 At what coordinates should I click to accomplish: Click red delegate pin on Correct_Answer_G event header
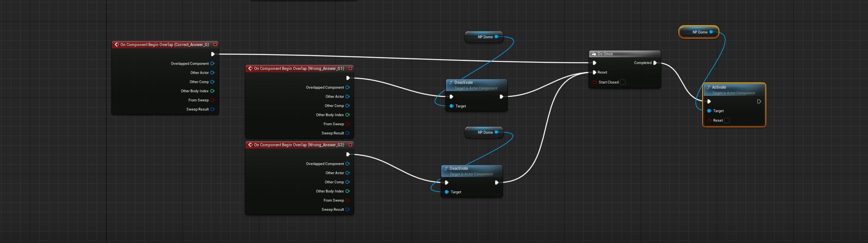point(215,45)
